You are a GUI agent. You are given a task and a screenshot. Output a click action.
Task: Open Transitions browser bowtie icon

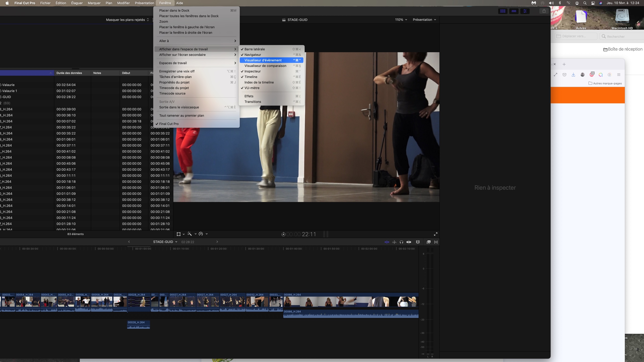[x=436, y=242]
